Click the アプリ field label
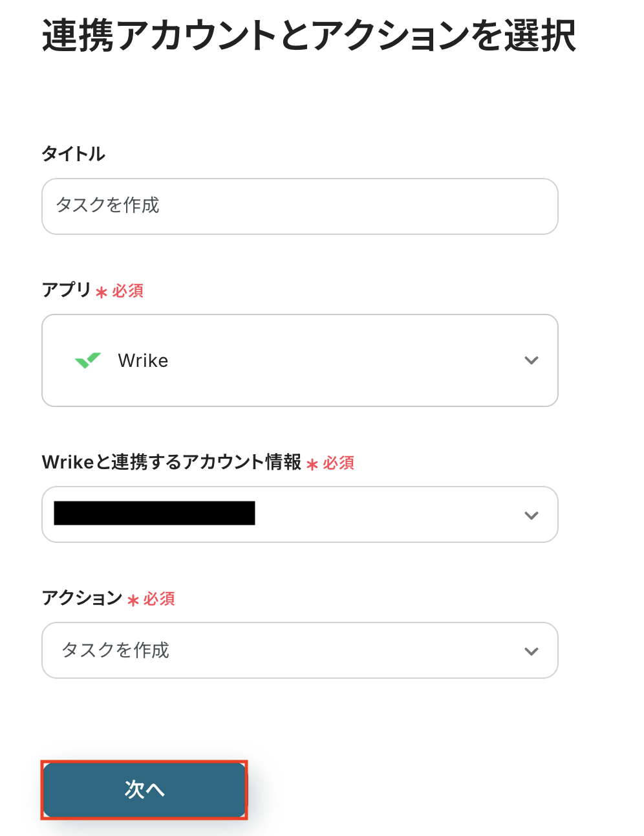 click(66, 289)
